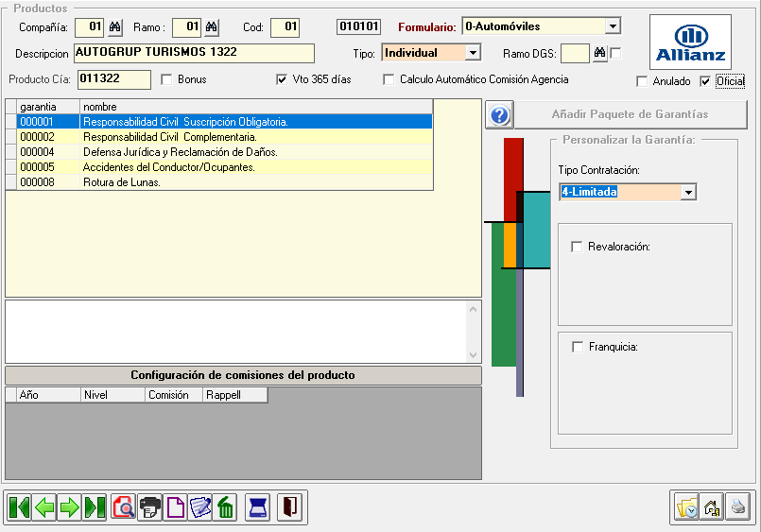The width and height of the screenshot is (761, 532).
Task: Exit using the door icon
Action: pos(289,507)
